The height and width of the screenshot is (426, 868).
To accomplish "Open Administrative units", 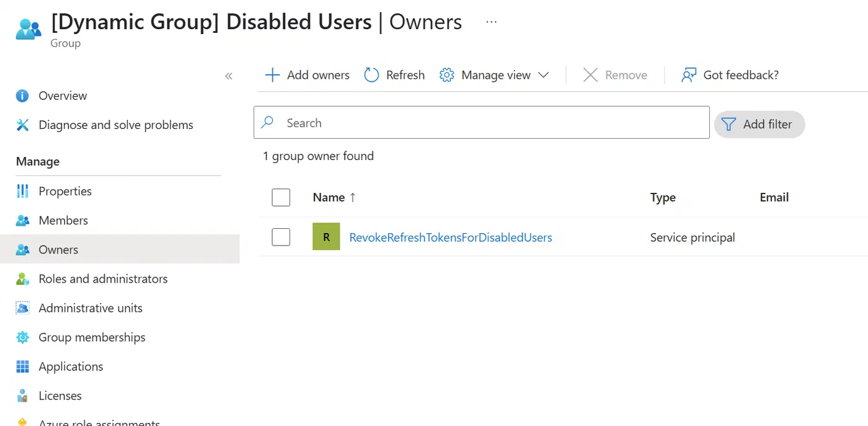I will coord(91,308).
